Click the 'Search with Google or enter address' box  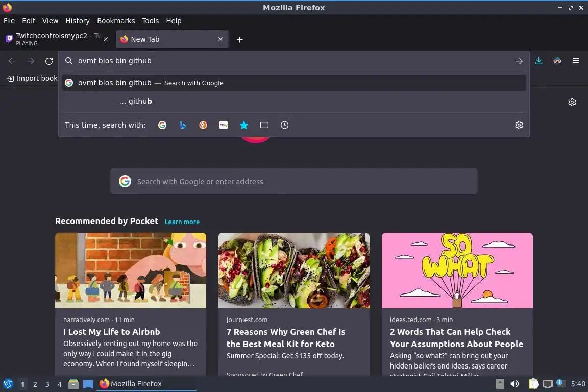[294, 181]
